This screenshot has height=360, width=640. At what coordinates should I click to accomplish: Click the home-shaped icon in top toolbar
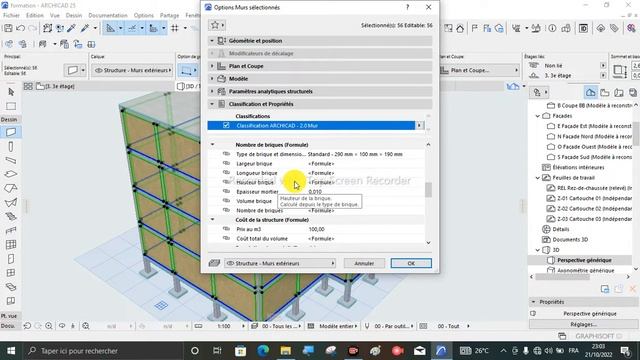coord(460,28)
